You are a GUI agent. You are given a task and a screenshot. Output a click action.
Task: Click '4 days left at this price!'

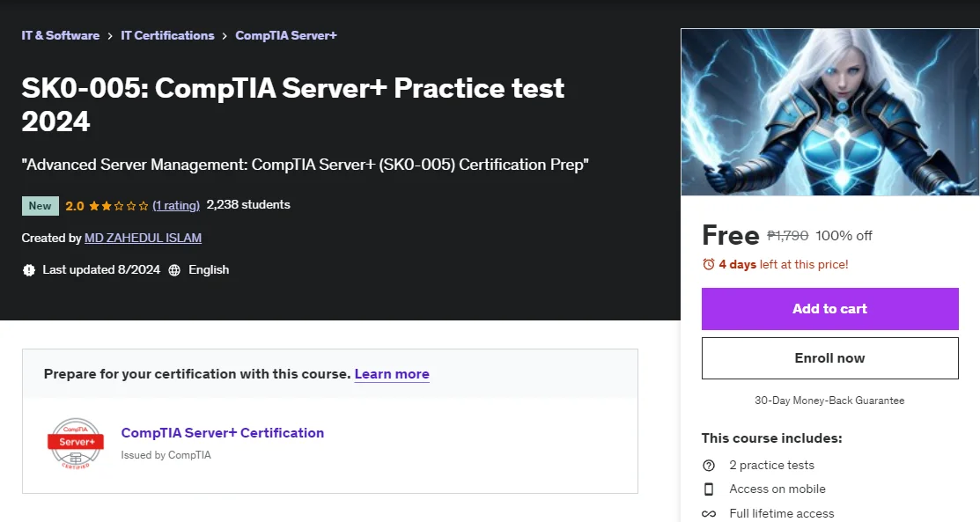783,264
